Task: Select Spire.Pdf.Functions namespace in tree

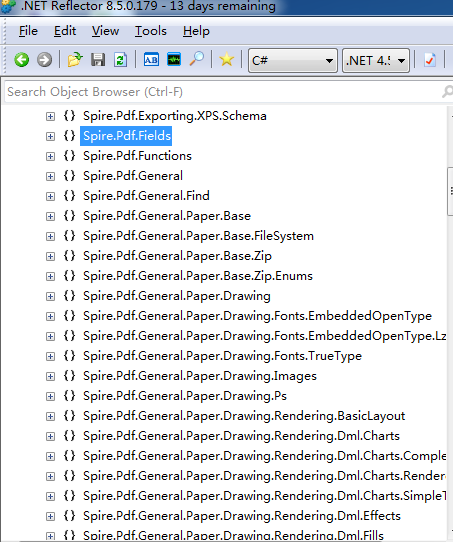Action: click(x=137, y=156)
